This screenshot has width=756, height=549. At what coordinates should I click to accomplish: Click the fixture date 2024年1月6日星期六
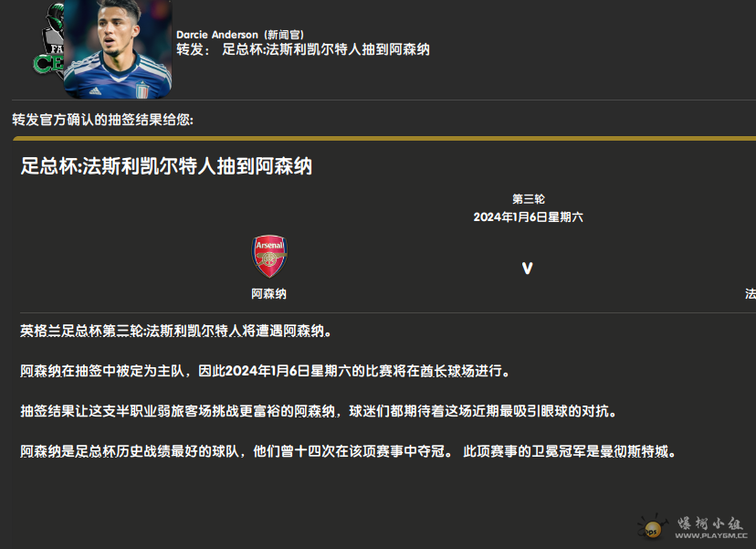(x=528, y=217)
